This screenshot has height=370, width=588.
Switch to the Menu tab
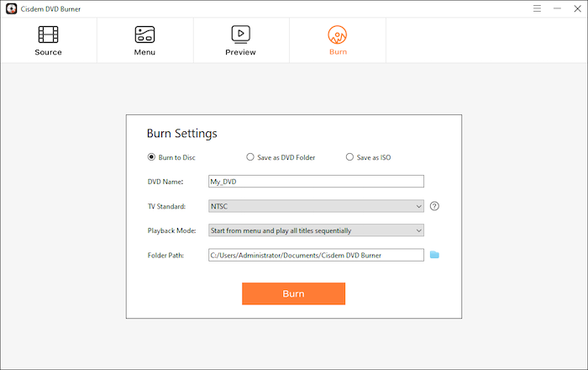point(144,40)
